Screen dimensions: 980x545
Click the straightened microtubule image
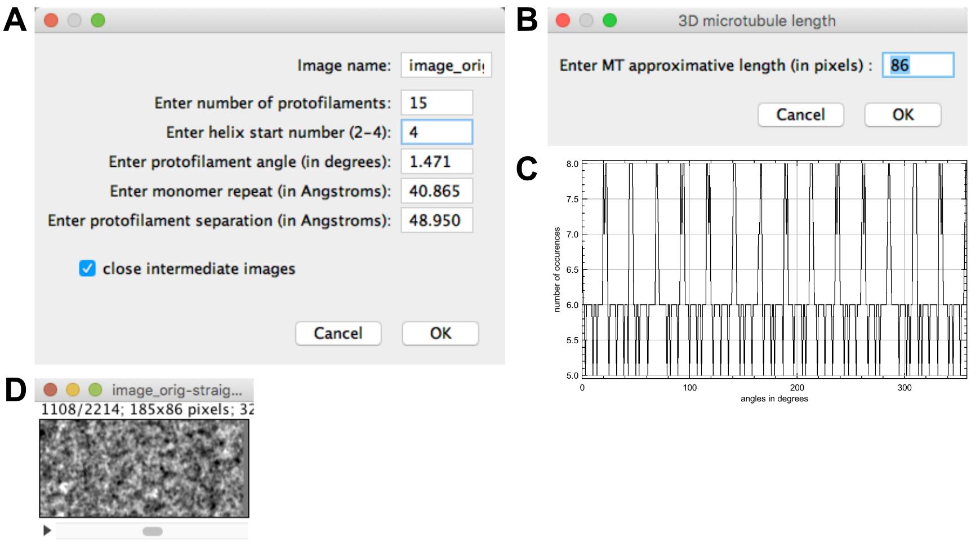(x=144, y=468)
